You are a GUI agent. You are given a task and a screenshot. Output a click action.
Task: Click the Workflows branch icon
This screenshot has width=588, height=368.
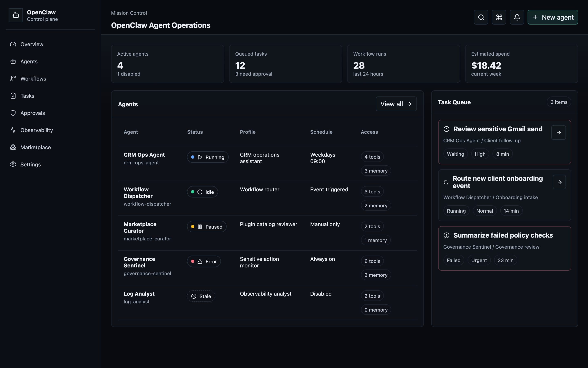pyautogui.click(x=13, y=79)
